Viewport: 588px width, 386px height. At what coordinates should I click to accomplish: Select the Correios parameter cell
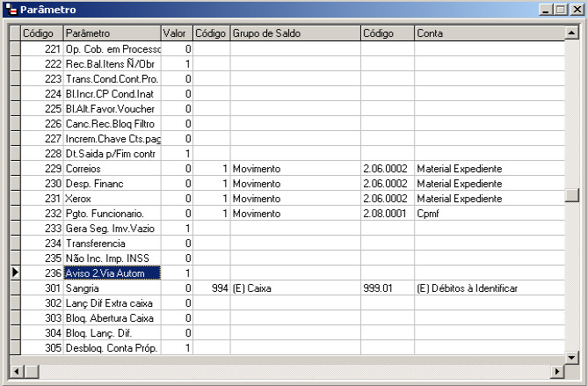[x=113, y=169]
